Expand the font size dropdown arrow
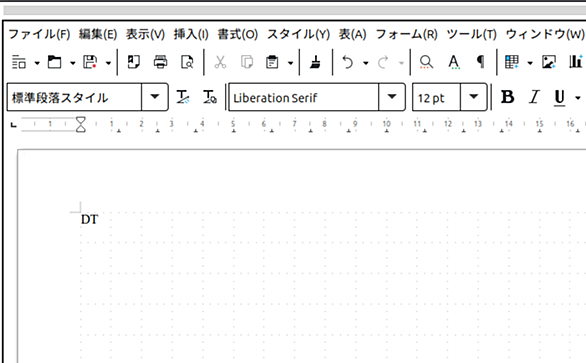Image resolution: width=586 pixels, height=363 pixels. pos(474,97)
